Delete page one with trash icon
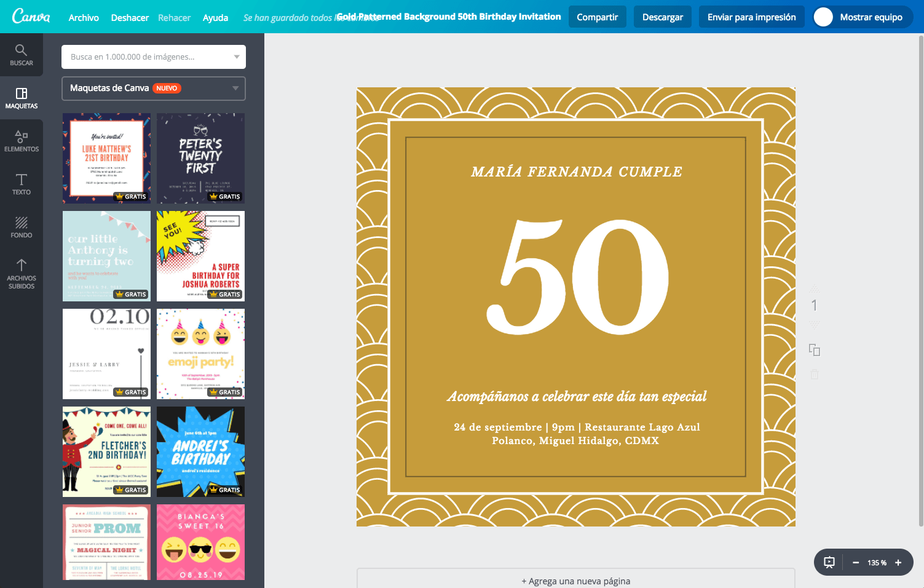The image size is (924, 588). click(x=814, y=373)
